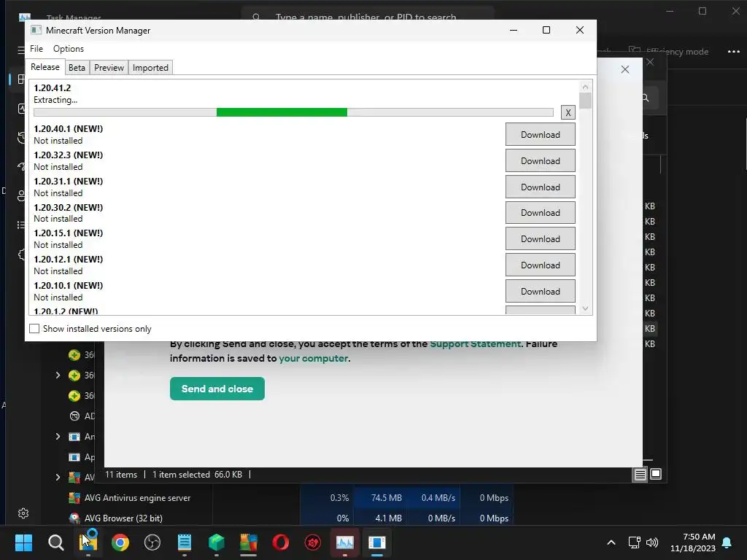Switch to Minecraft Version Manager taskbar icon
The image size is (747, 560).
pos(377,542)
